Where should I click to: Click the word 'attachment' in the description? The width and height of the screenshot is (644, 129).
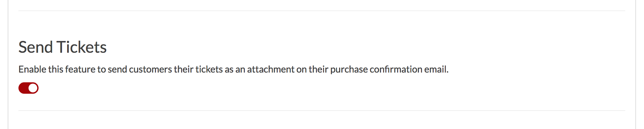(271, 69)
